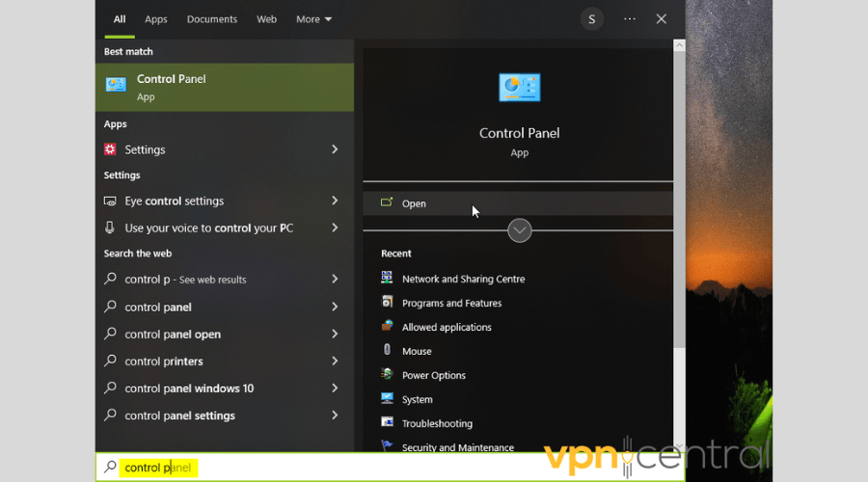Open the three-dot options menu

630,19
